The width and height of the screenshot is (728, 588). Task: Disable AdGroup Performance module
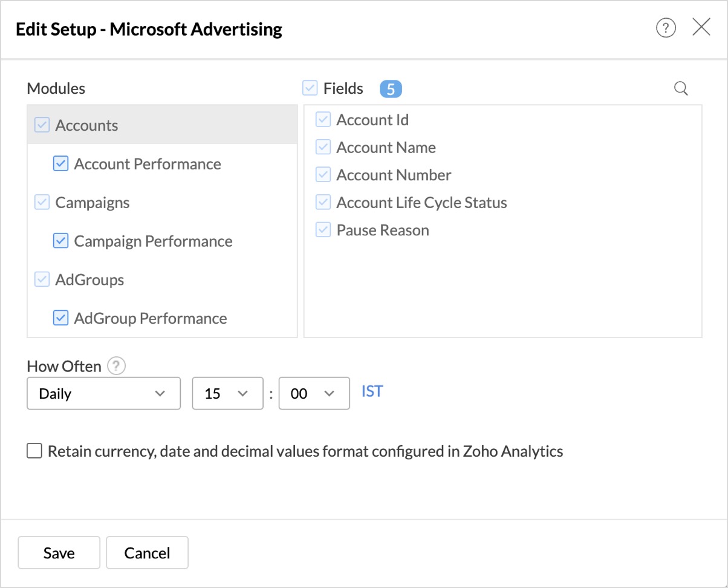(60, 318)
